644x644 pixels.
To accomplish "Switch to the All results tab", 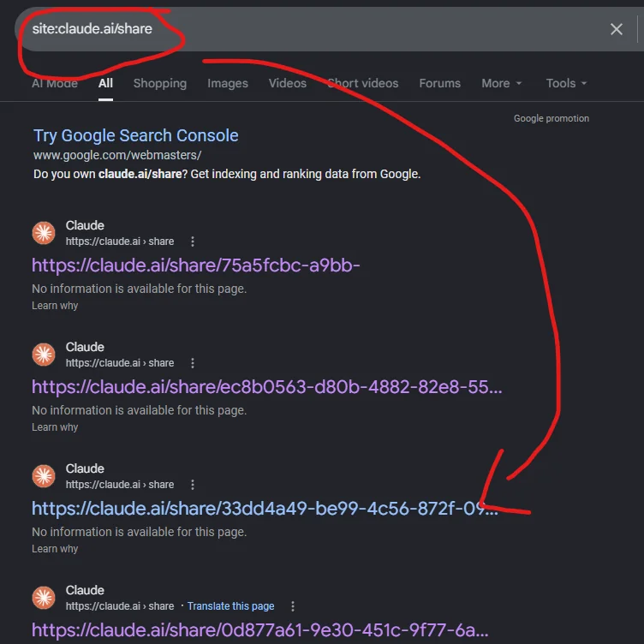I will [x=105, y=83].
